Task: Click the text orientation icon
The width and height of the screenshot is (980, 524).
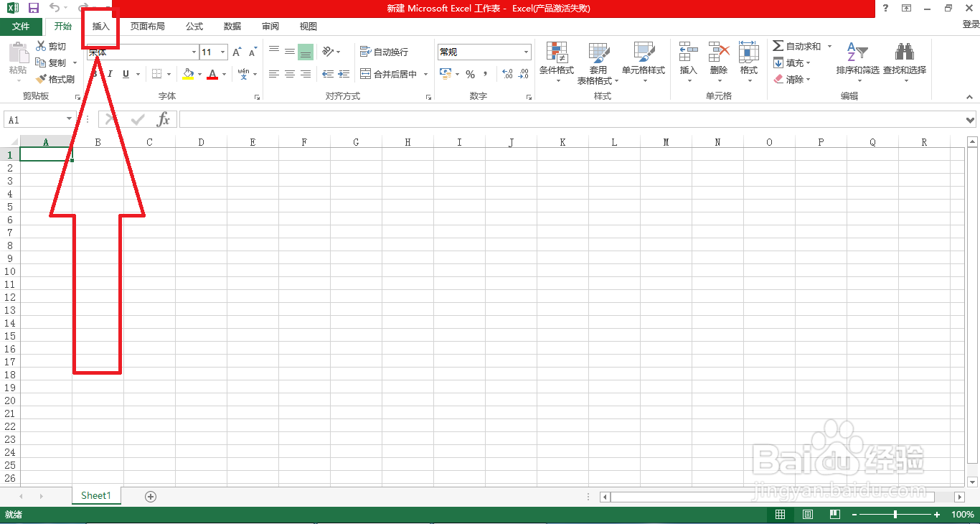Action: pos(328,52)
